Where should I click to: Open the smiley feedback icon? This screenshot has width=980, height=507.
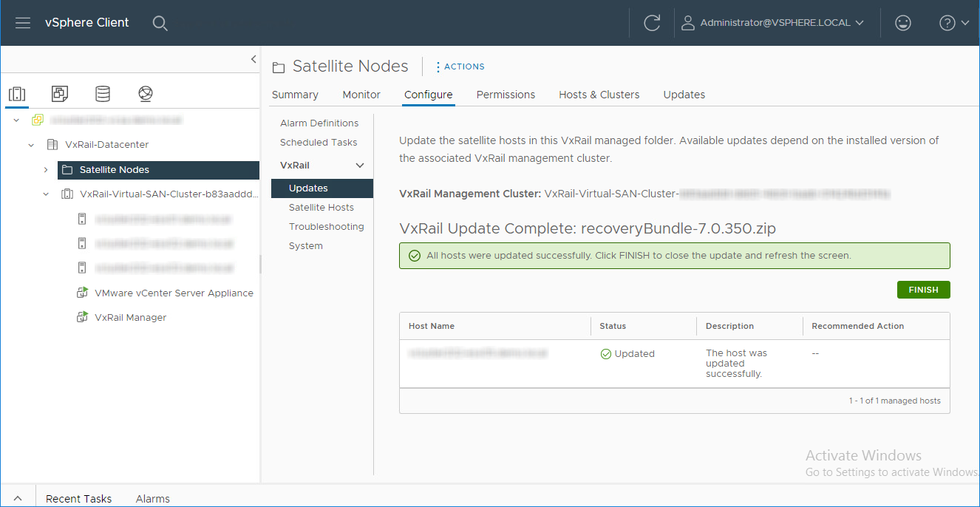pyautogui.click(x=902, y=23)
